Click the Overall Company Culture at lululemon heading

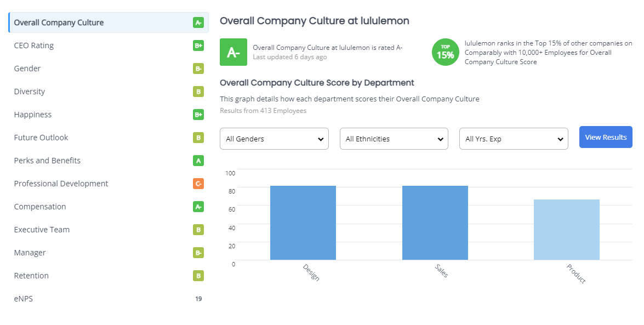(315, 21)
